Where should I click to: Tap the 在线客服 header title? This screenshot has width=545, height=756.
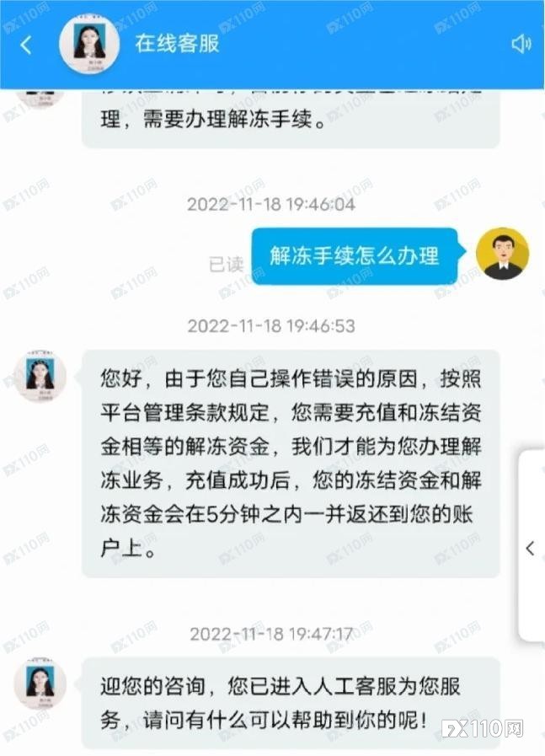coord(177,43)
